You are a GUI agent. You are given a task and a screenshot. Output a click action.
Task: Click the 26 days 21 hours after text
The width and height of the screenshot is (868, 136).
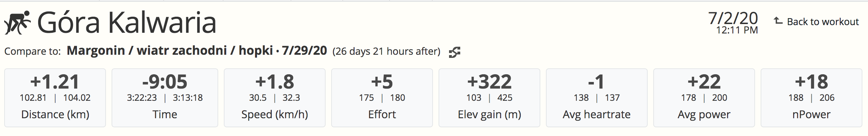[x=386, y=51]
